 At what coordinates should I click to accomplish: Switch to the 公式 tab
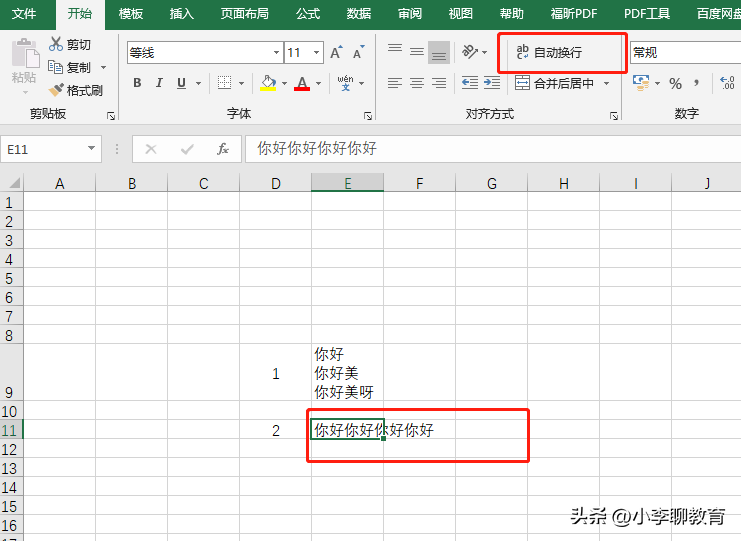pos(308,14)
